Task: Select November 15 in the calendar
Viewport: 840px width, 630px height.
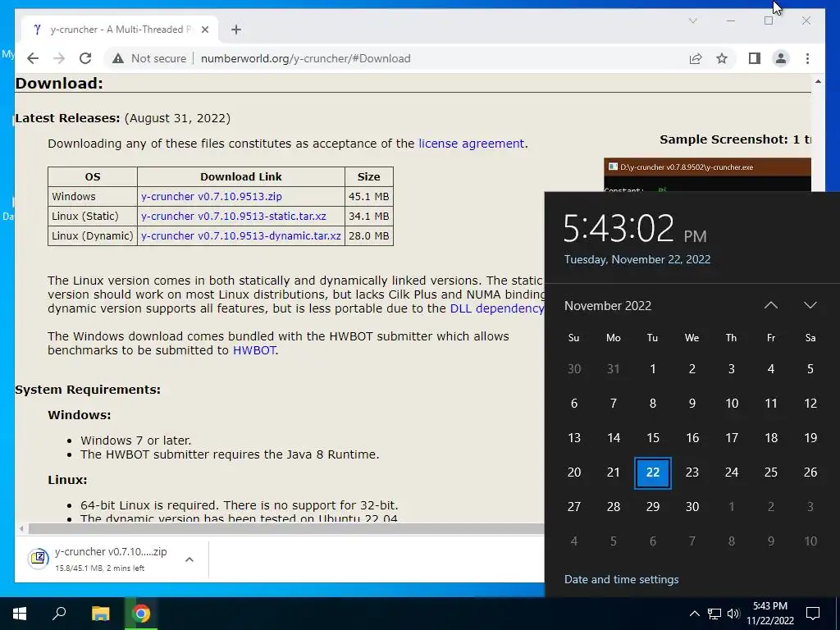Action: pyautogui.click(x=652, y=438)
